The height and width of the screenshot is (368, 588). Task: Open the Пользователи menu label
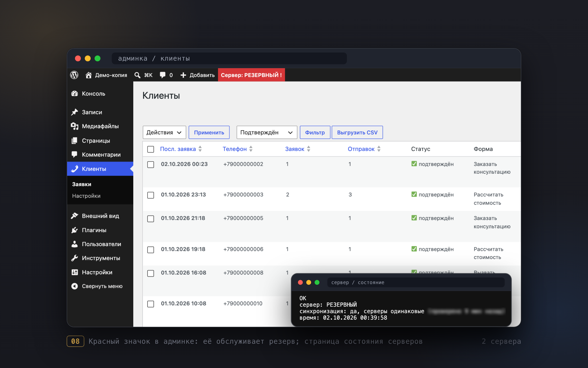point(101,244)
